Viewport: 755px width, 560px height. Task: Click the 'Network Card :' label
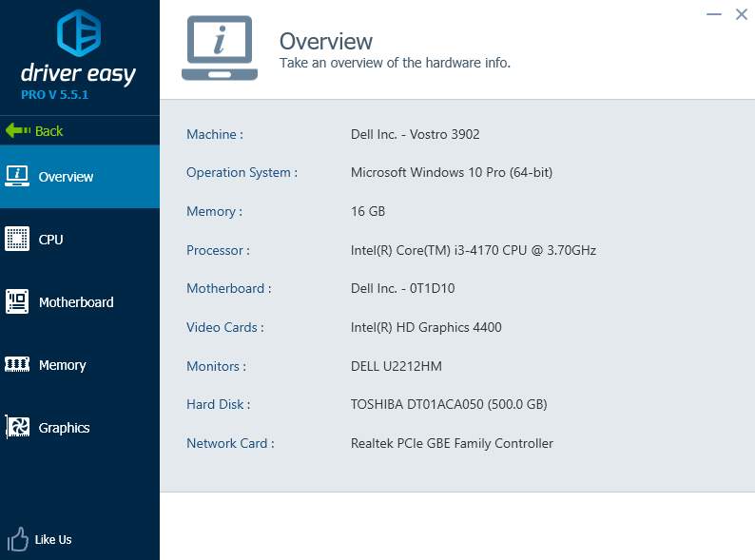pyautogui.click(x=230, y=443)
